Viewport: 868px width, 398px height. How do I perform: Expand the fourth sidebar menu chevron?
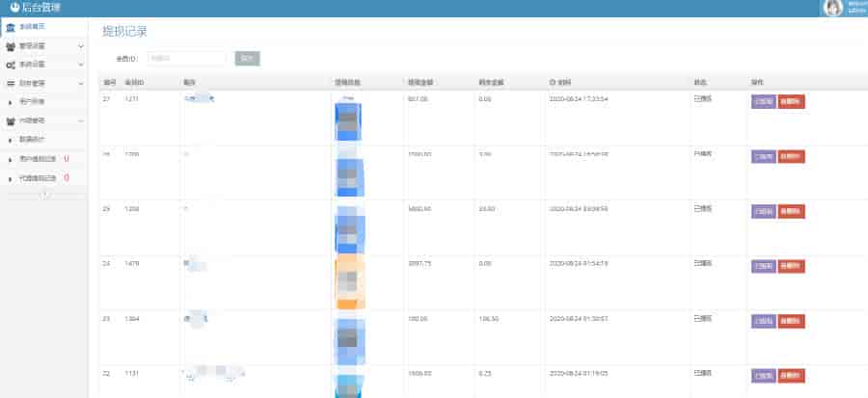click(81, 83)
